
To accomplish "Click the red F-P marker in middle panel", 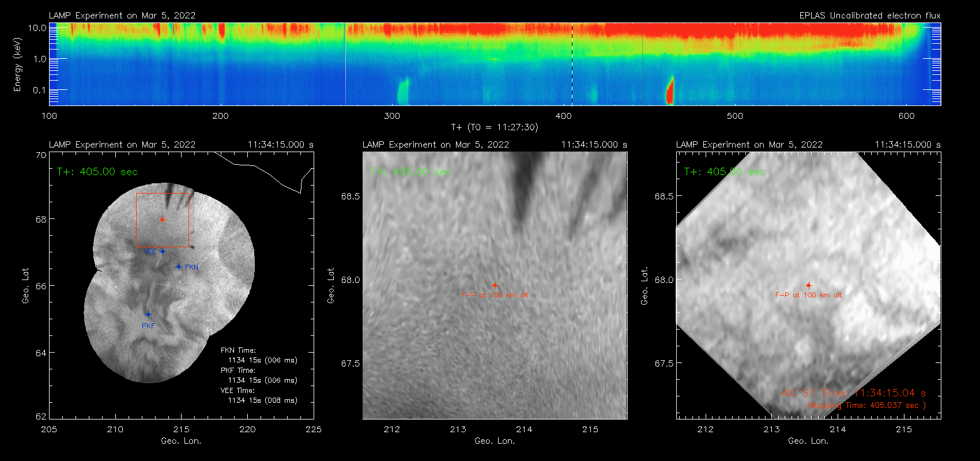I will pyautogui.click(x=495, y=285).
